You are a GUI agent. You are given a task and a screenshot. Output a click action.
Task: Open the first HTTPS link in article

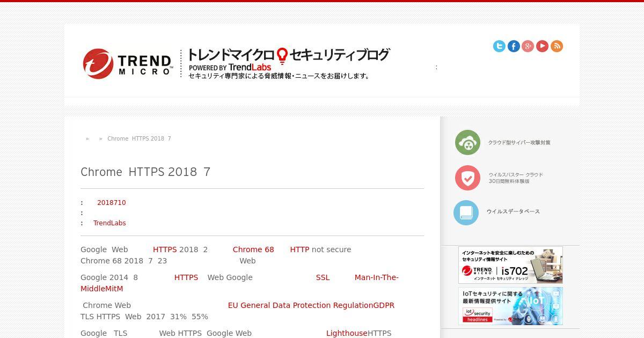[x=165, y=249]
